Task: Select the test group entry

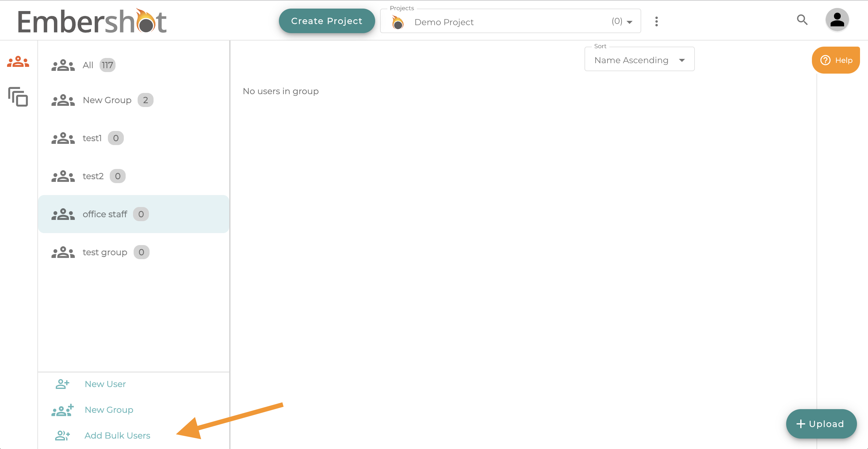Action: 105,252
